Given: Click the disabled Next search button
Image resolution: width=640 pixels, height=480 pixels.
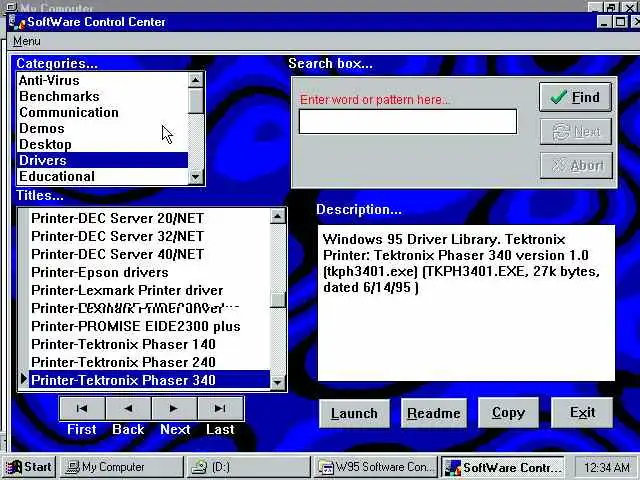Looking at the screenshot, I should 576,131.
